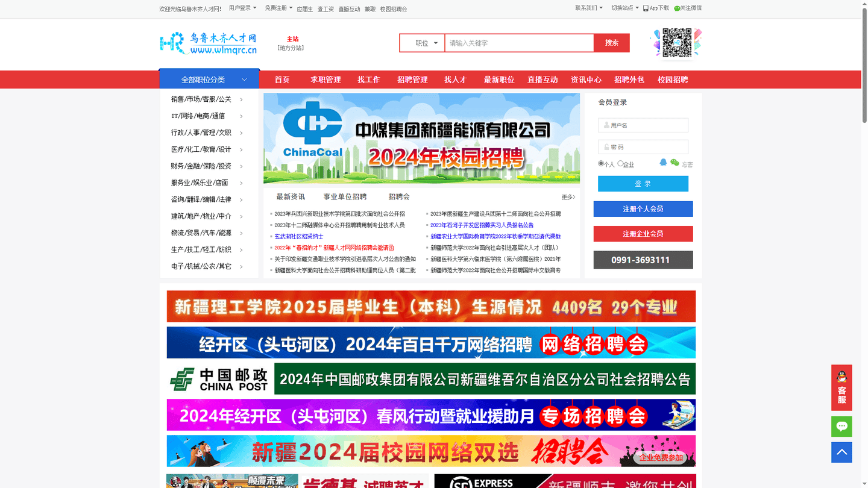Click the 0991-3693111 phone number button

pos(643,260)
